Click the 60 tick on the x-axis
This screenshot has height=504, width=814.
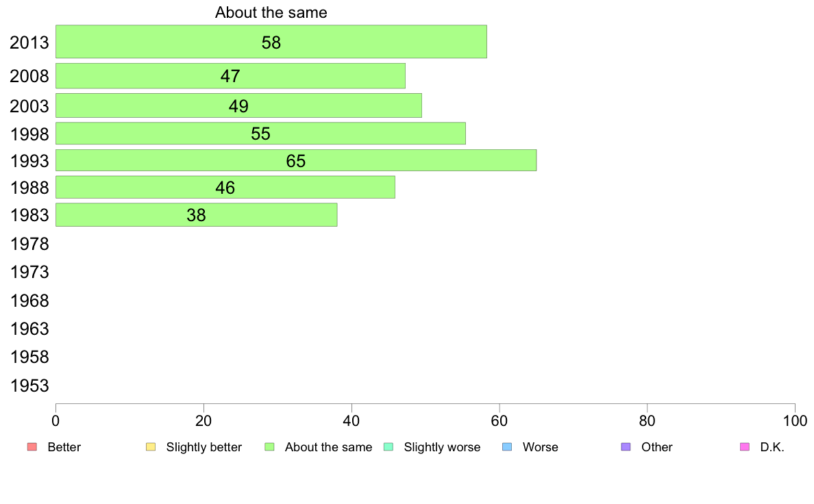[x=500, y=420]
